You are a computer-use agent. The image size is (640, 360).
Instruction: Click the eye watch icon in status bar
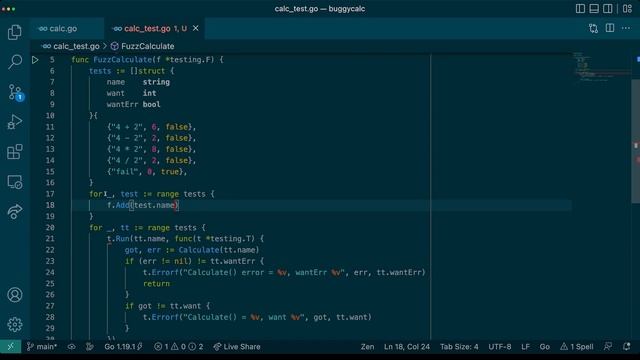[71, 347]
